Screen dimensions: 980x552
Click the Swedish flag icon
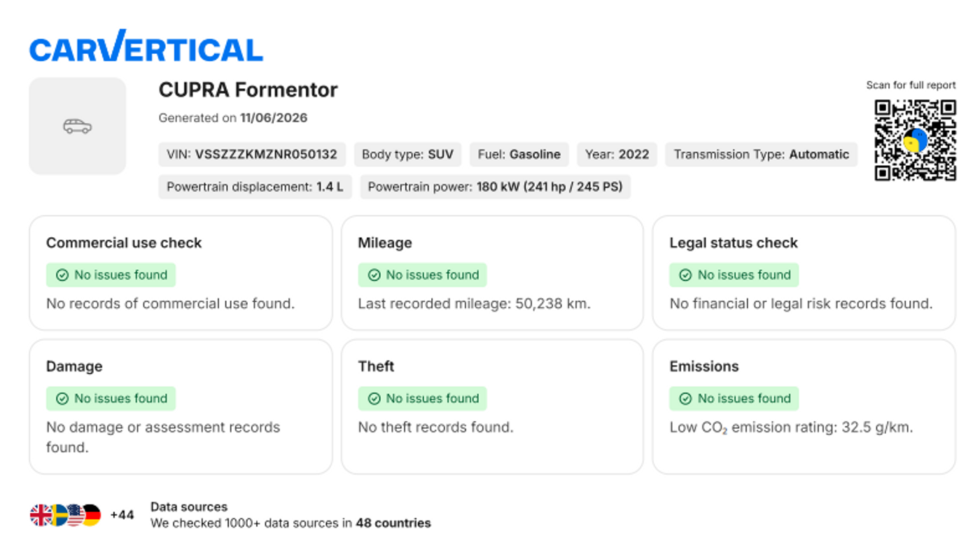click(59, 516)
